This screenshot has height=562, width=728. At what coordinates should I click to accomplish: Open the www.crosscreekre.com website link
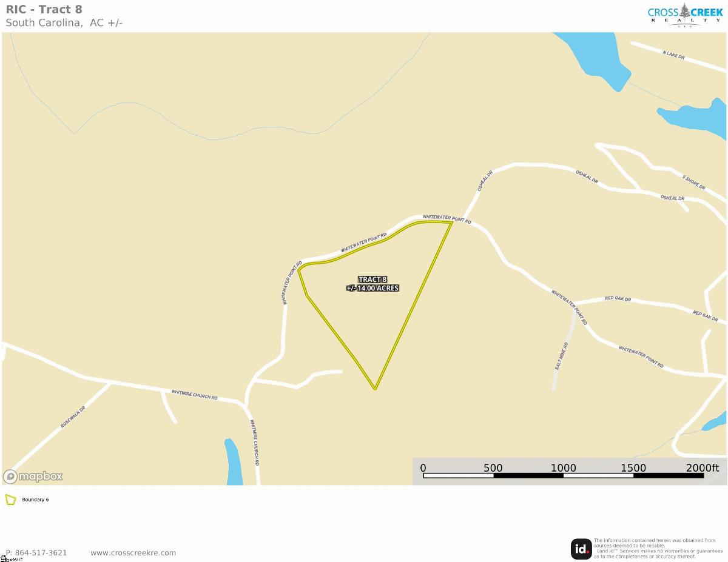click(133, 553)
